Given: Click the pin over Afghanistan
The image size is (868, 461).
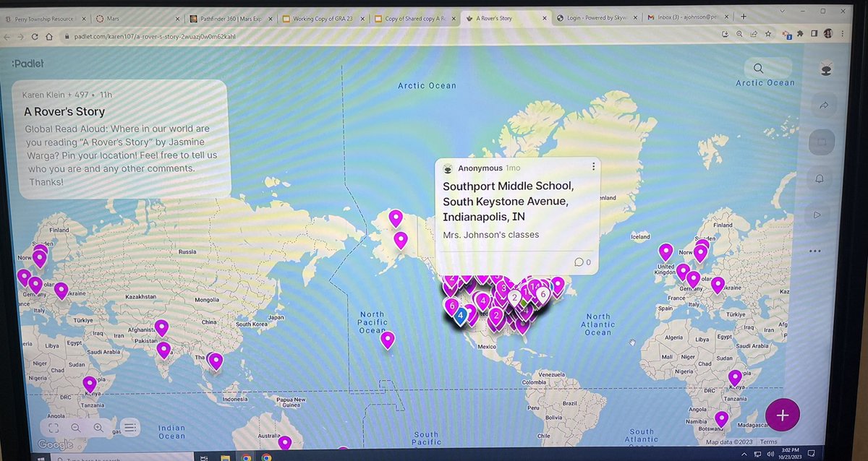Looking at the screenshot, I should click(161, 327).
